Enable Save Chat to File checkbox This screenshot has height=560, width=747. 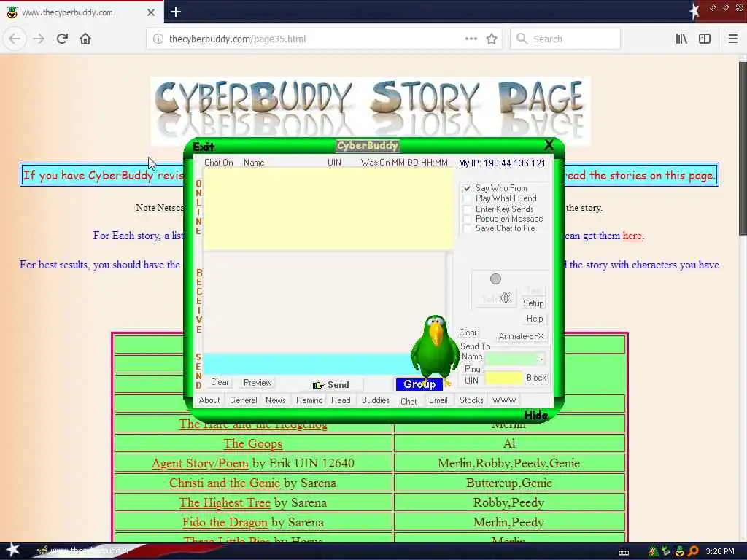click(467, 228)
